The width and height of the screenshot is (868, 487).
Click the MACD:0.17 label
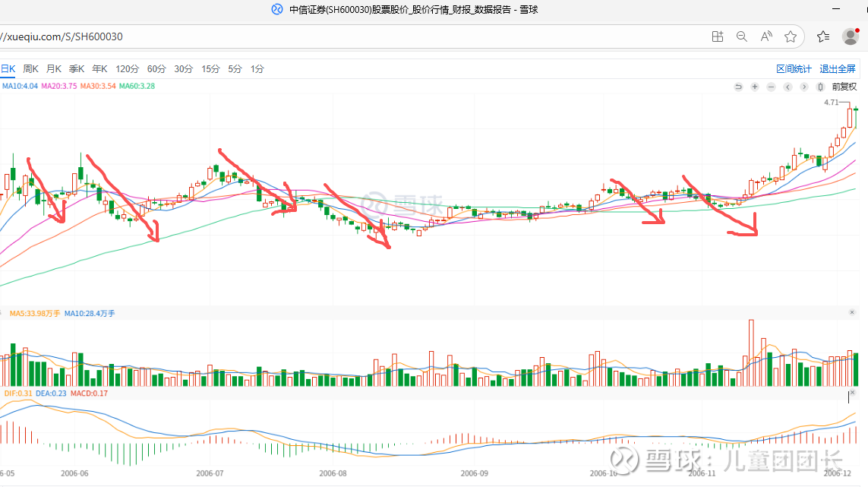(89, 394)
